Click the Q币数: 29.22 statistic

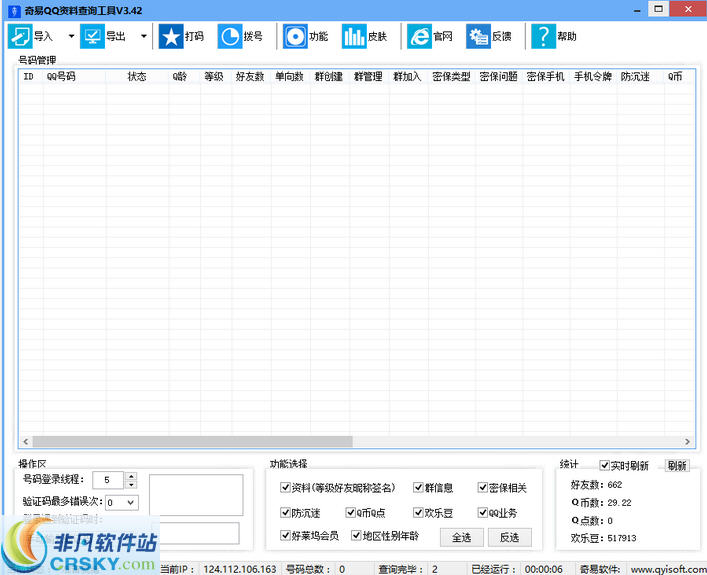601,502
